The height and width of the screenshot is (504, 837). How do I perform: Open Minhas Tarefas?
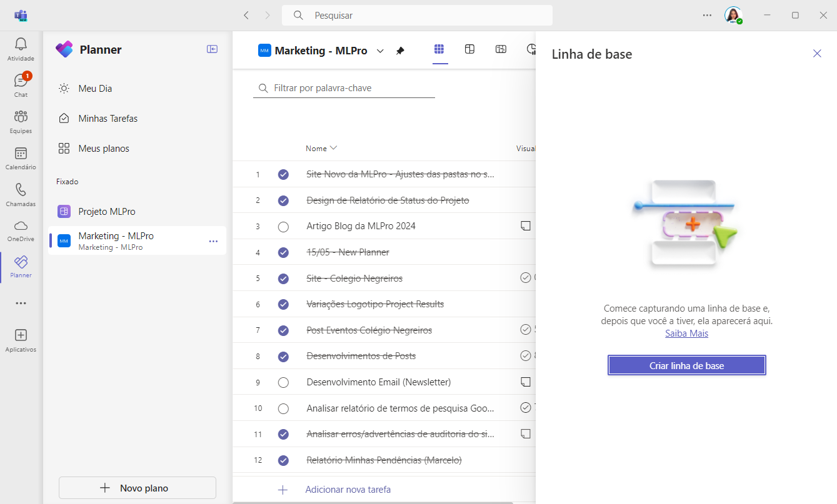[138, 119]
